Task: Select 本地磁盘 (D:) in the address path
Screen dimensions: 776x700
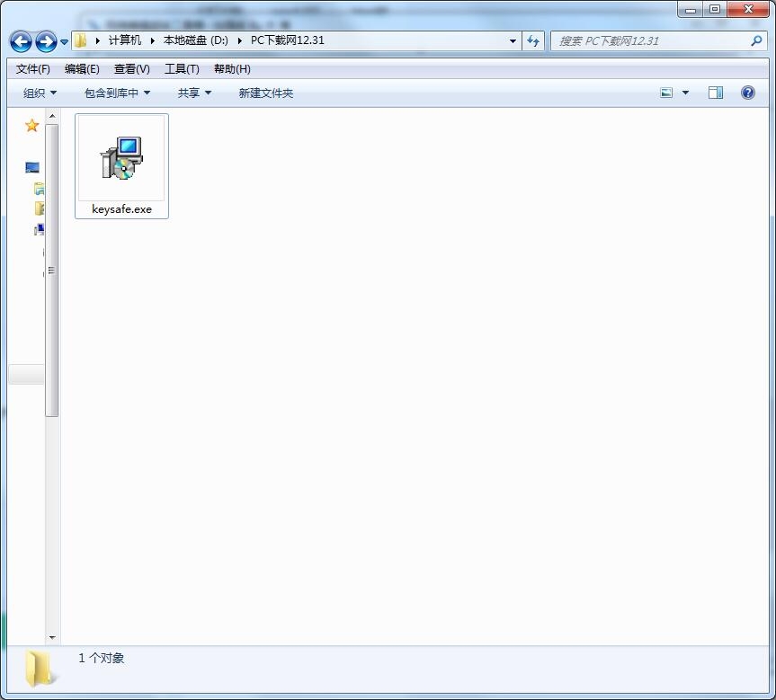Action: pyautogui.click(x=195, y=40)
